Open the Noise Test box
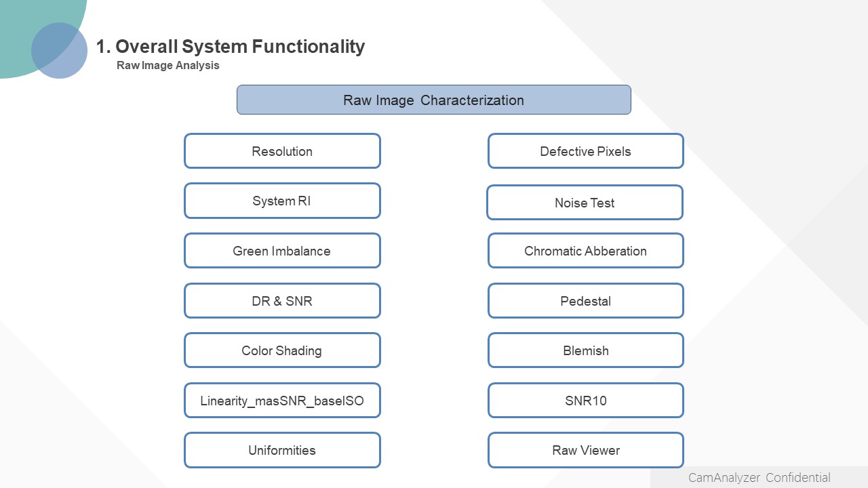 pyautogui.click(x=585, y=203)
